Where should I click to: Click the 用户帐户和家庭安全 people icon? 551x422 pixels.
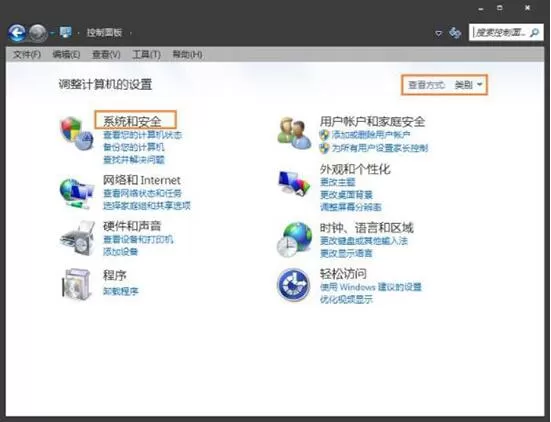point(294,134)
